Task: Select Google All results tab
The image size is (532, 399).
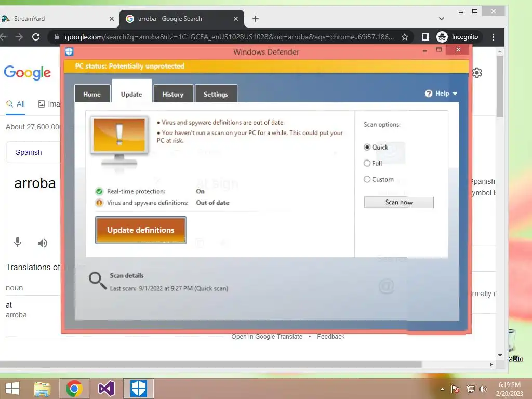Action: (16, 104)
